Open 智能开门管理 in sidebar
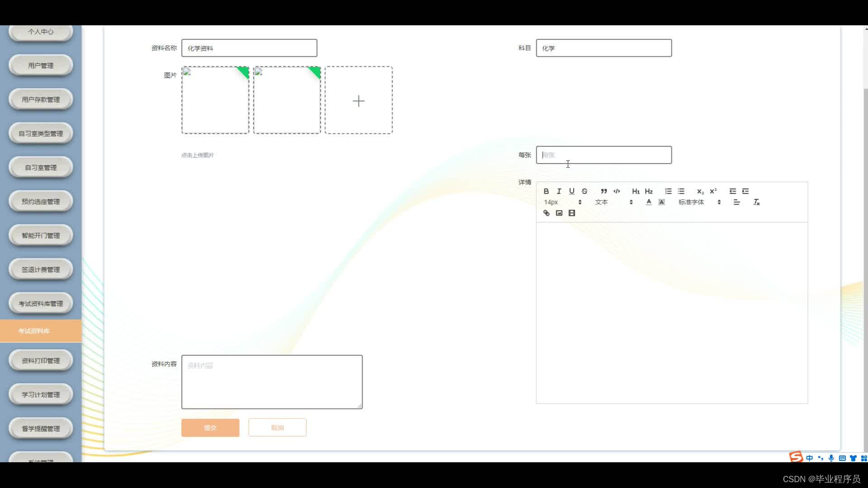The width and height of the screenshot is (868, 488). point(41,235)
